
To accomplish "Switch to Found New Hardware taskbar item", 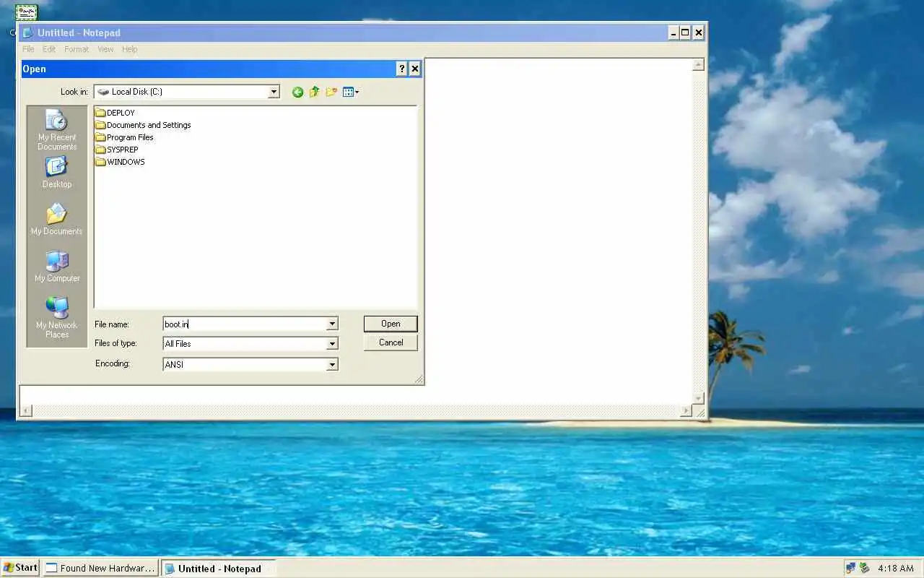I will (x=100, y=569).
